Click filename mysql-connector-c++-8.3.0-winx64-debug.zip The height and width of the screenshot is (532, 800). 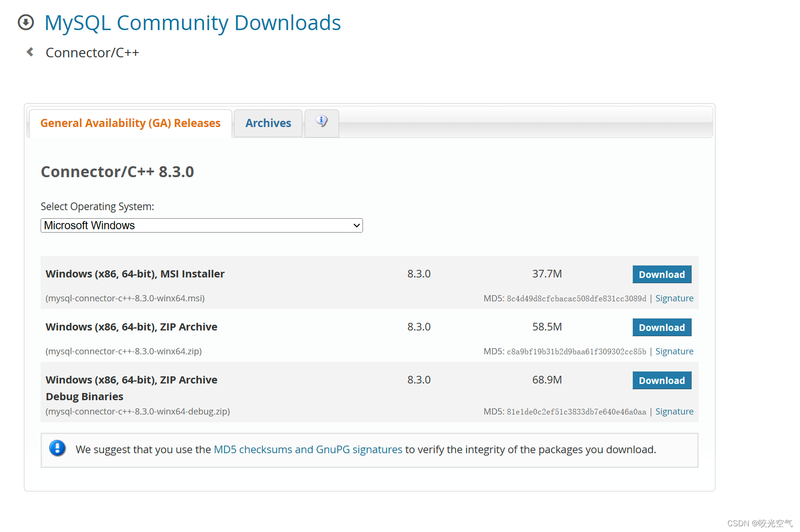(x=138, y=412)
